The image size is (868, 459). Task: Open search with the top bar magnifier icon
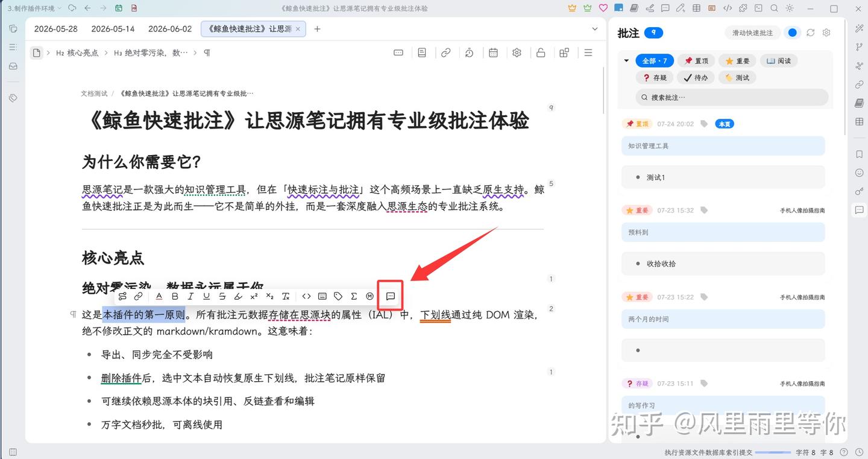point(774,8)
